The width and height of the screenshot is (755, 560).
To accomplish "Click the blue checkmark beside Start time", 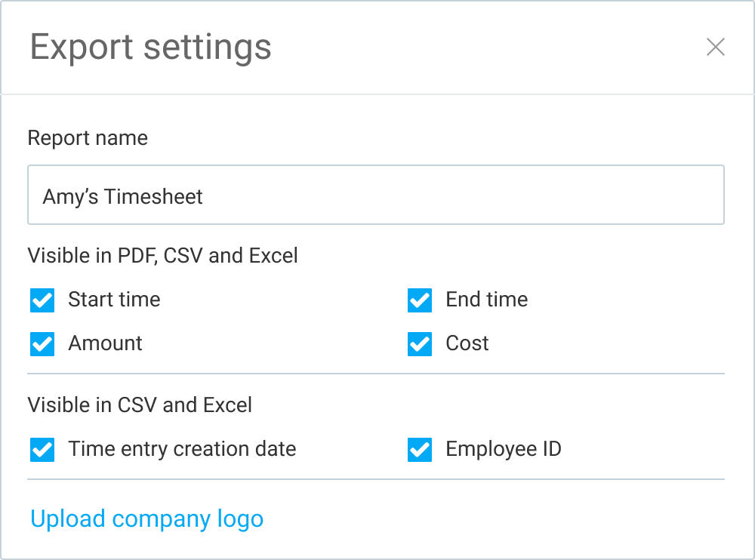I will 42,300.
